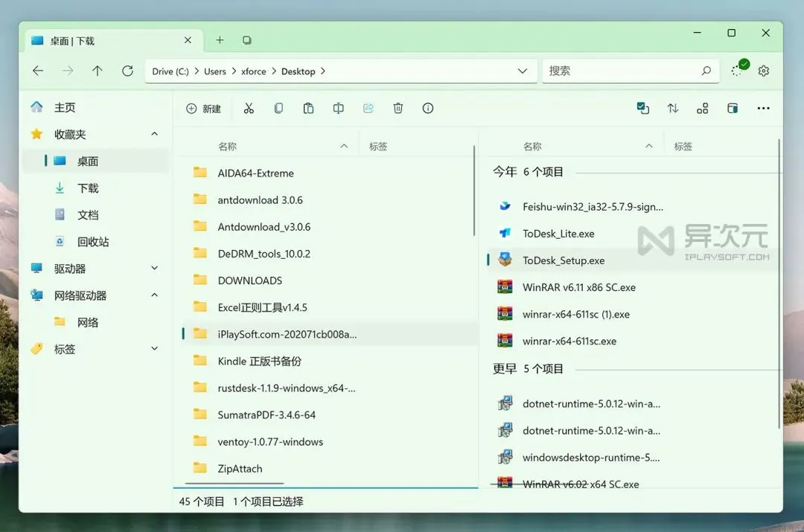Go up one folder level
804x532 pixels.
click(98, 71)
